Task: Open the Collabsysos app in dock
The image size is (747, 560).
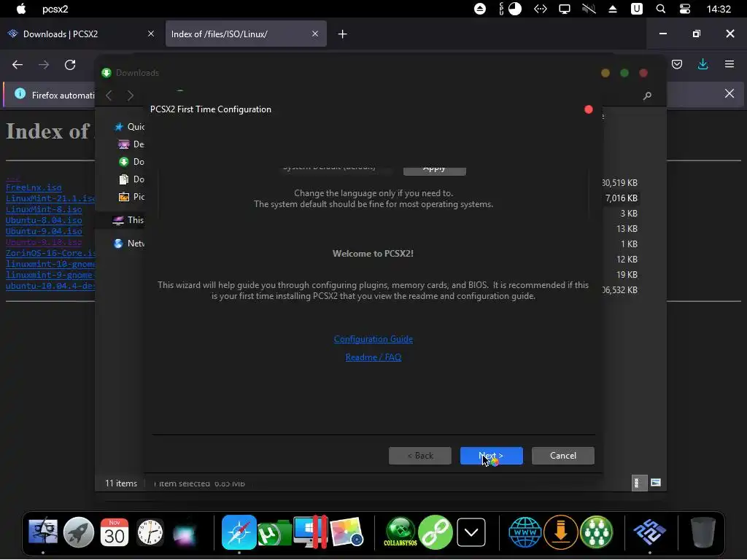Action: pos(400,532)
